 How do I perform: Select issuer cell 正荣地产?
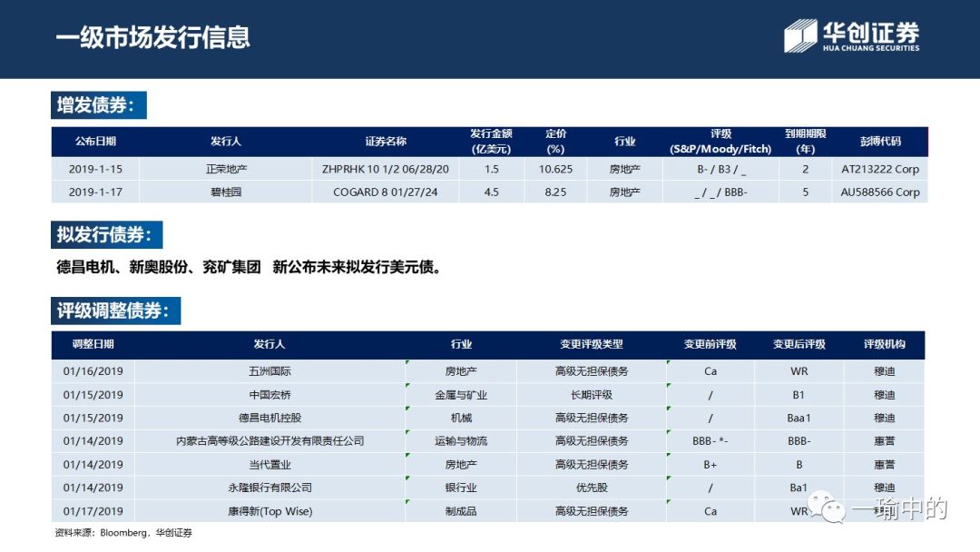226,169
